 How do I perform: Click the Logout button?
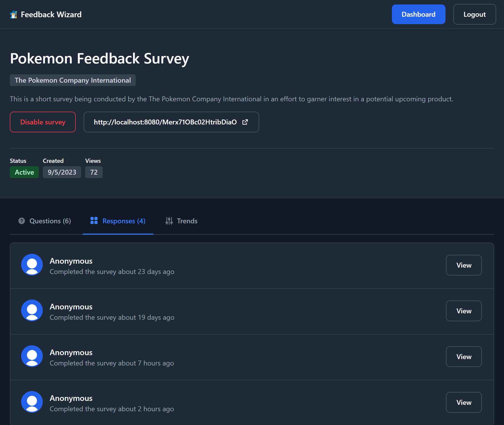474,14
